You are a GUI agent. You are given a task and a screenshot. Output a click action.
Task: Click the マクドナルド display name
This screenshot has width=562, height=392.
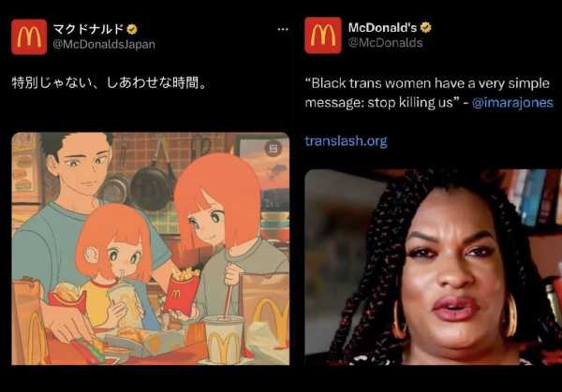click(89, 29)
